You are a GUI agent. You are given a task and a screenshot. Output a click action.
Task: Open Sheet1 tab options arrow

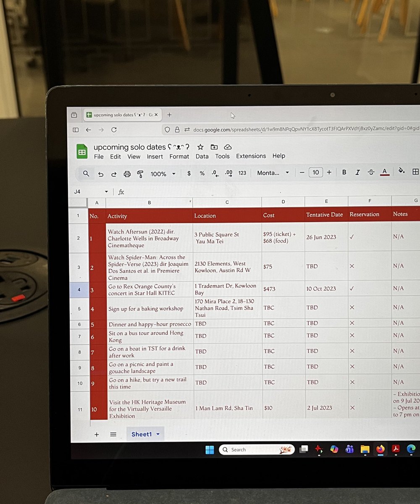(158, 434)
